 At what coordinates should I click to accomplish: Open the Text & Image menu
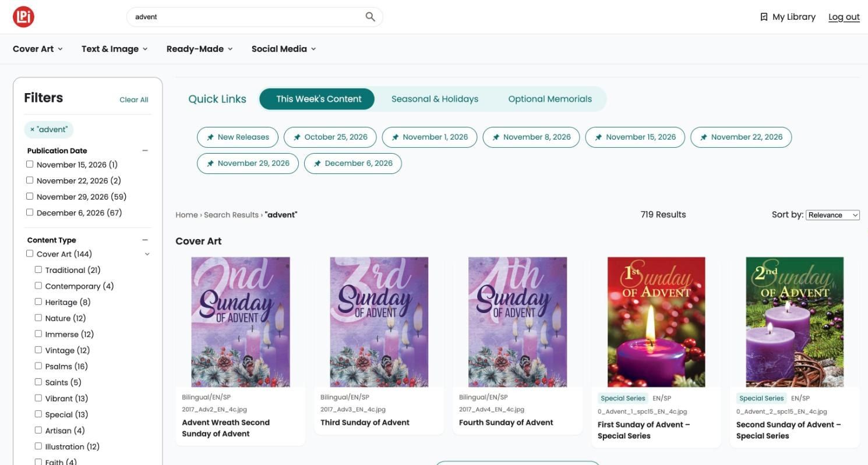(115, 49)
